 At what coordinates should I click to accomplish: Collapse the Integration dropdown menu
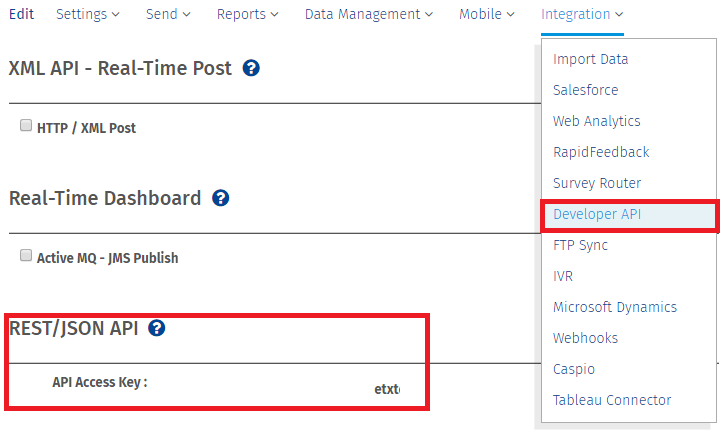[582, 15]
